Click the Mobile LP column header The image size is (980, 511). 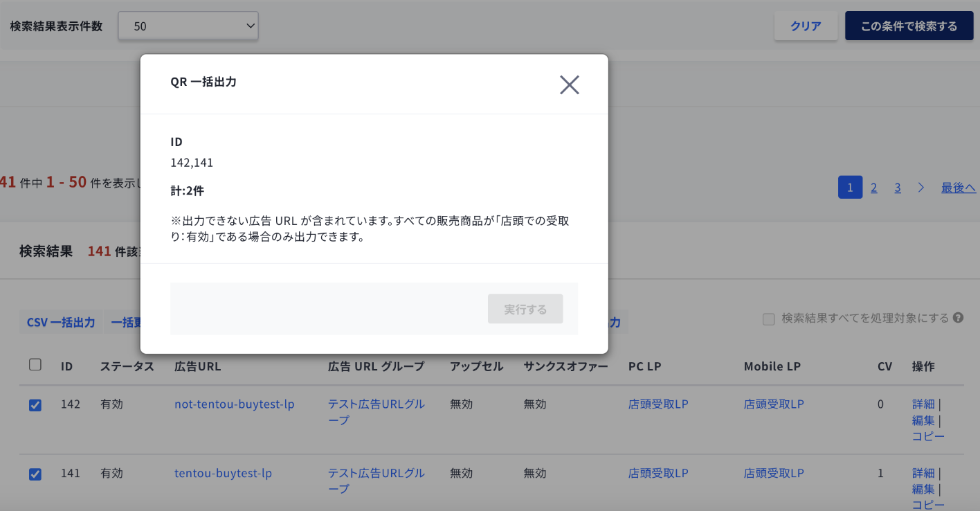772,366
